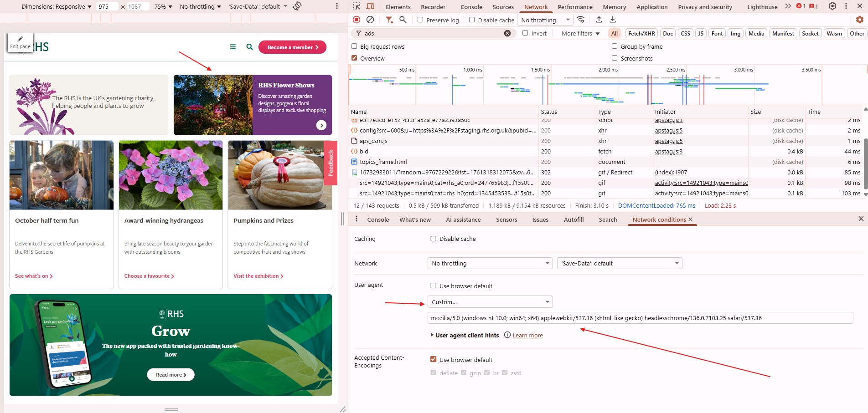Close the Network conditions tab
The width and height of the screenshot is (868, 413).
690,219
